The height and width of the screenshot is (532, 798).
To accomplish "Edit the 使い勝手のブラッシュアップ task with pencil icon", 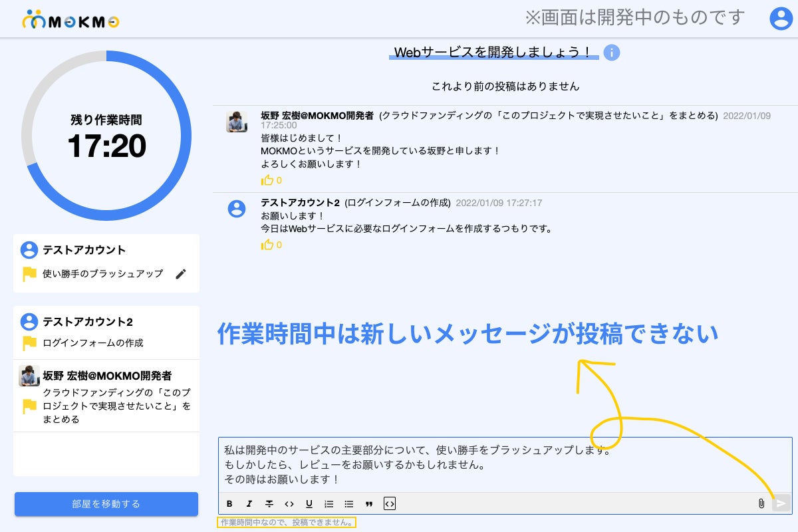I will coord(181,274).
